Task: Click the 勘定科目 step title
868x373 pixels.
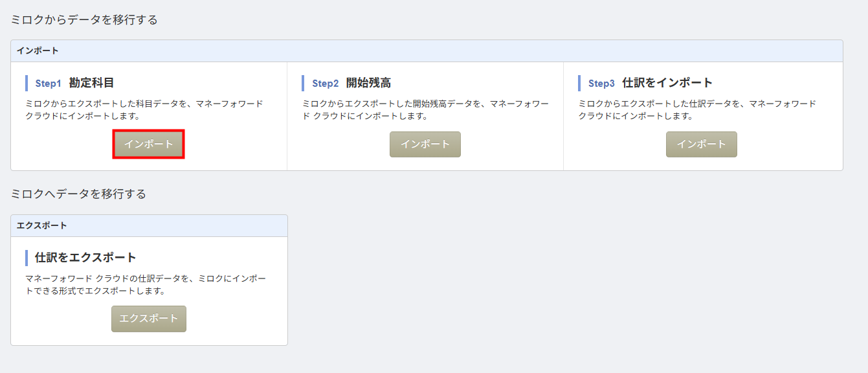Action: coord(91,83)
